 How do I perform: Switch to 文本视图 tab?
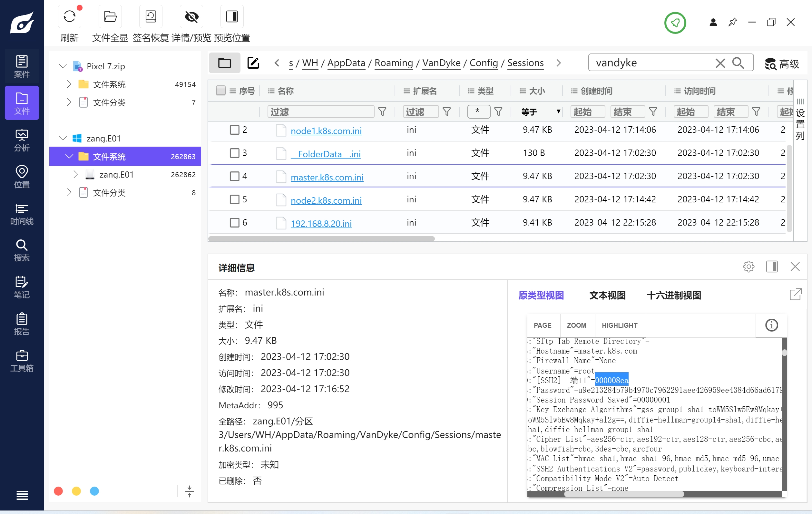(x=607, y=295)
